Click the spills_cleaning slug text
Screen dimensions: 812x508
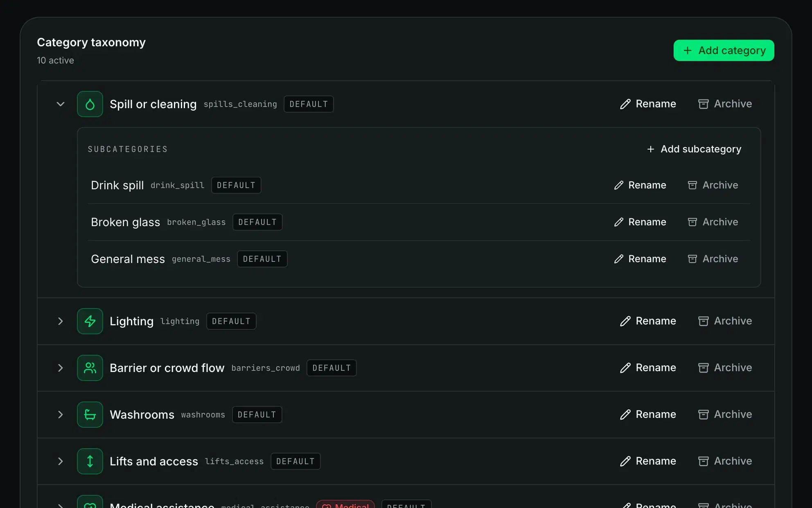(x=240, y=104)
